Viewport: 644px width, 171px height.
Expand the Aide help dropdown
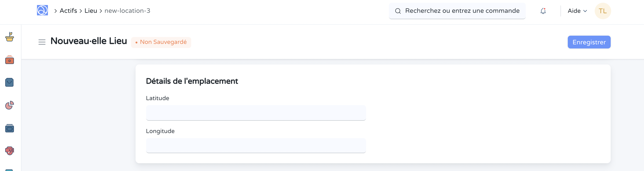tap(577, 11)
